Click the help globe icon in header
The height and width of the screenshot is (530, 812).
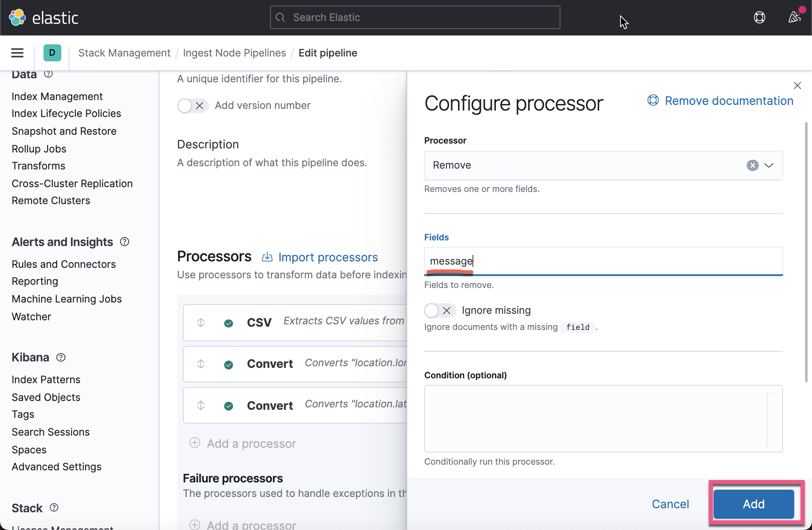pyautogui.click(x=760, y=17)
